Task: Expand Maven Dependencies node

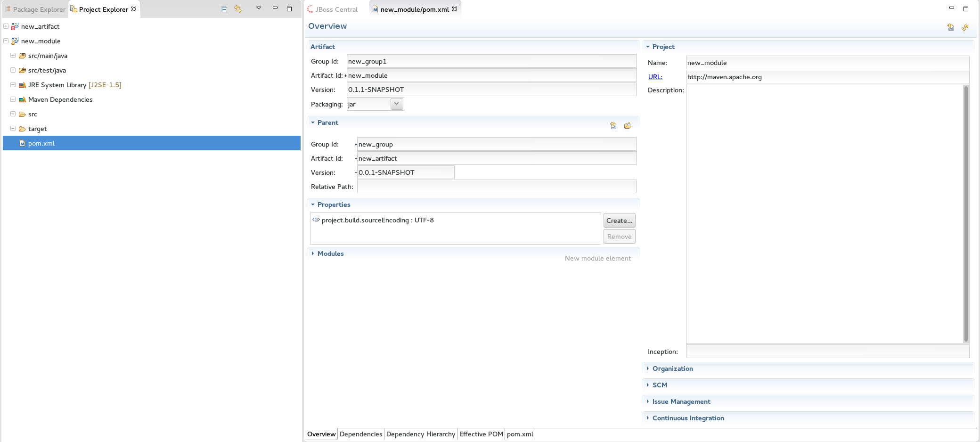Action: tap(13, 99)
